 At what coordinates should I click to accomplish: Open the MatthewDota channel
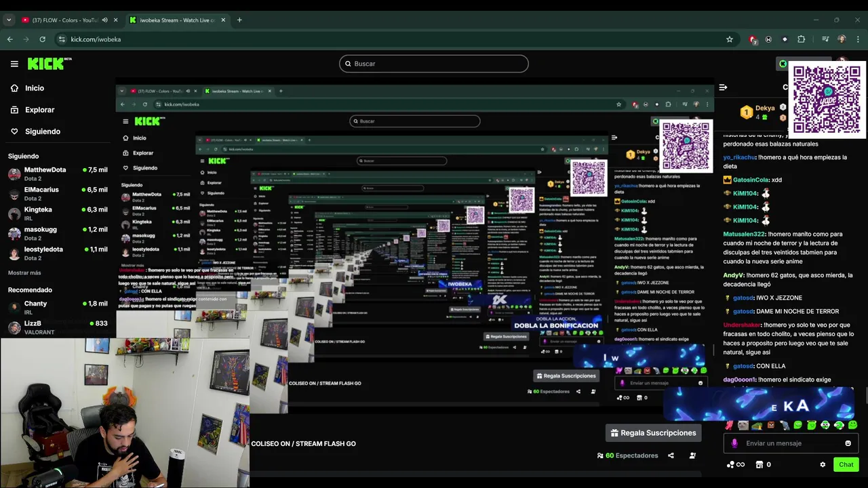tap(58, 174)
